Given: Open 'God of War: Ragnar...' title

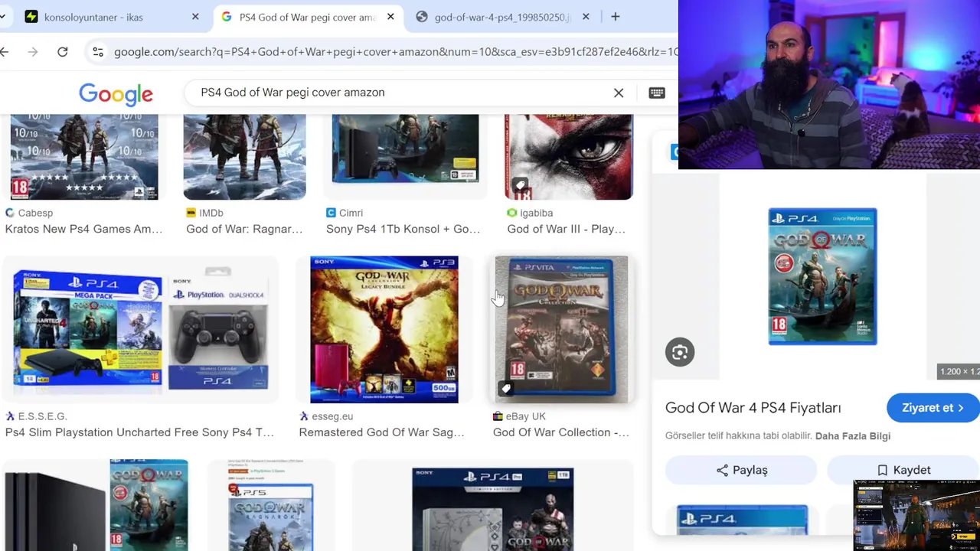Looking at the screenshot, I should [x=244, y=229].
